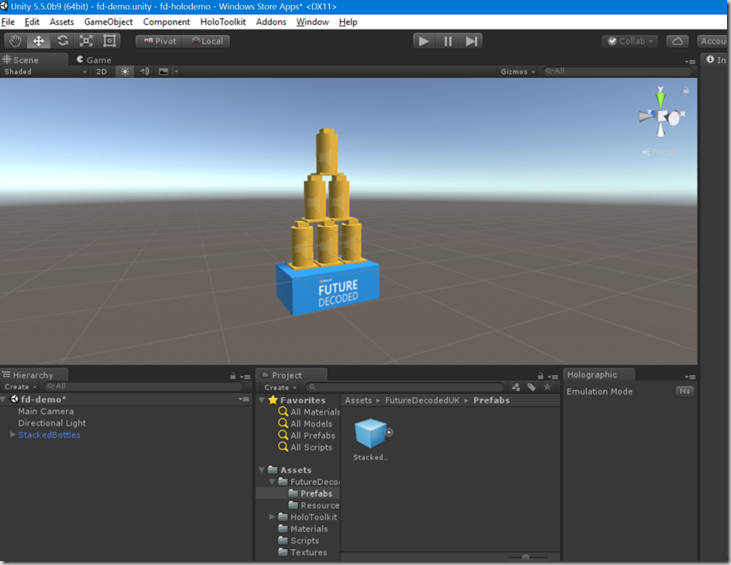The width and height of the screenshot is (731, 565).
Task: Toggle scene lighting
Action: tap(125, 71)
